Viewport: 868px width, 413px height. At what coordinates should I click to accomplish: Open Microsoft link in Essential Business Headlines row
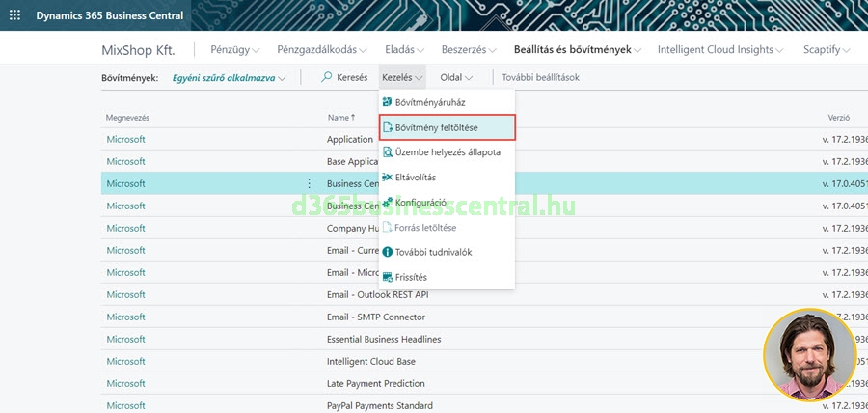tap(125, 340)
